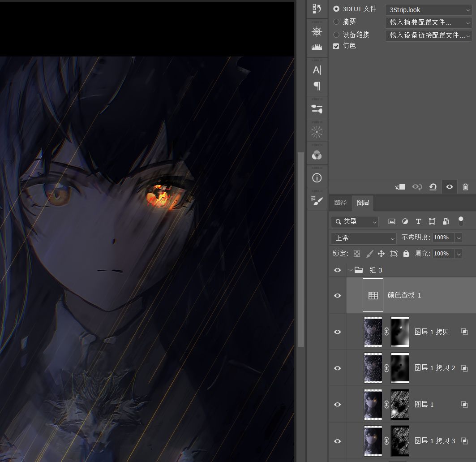This screenshot has height=462, width=476.
Task: Select the 设备链接 radio option
Action: click(x=336, y=35)
